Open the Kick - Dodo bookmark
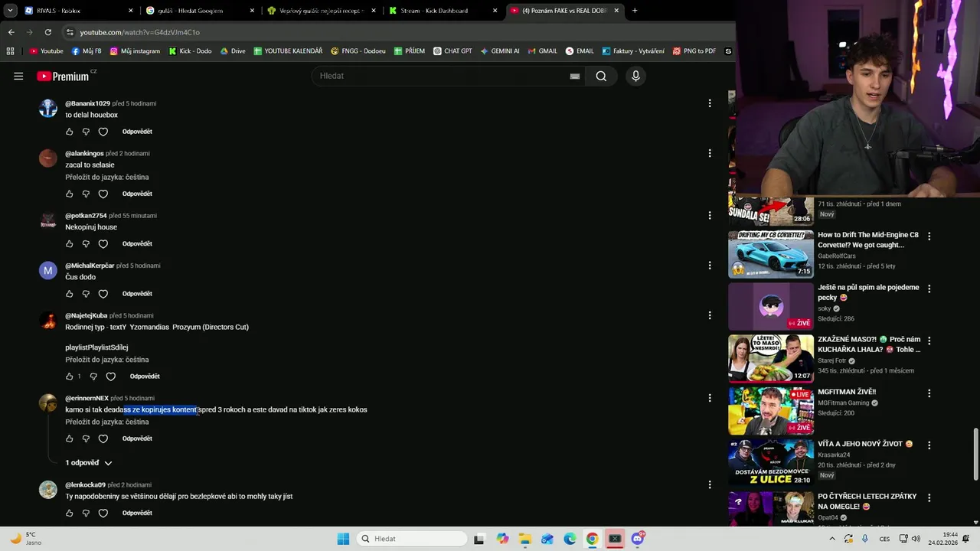980x551 pixels. tap(190, 51)
